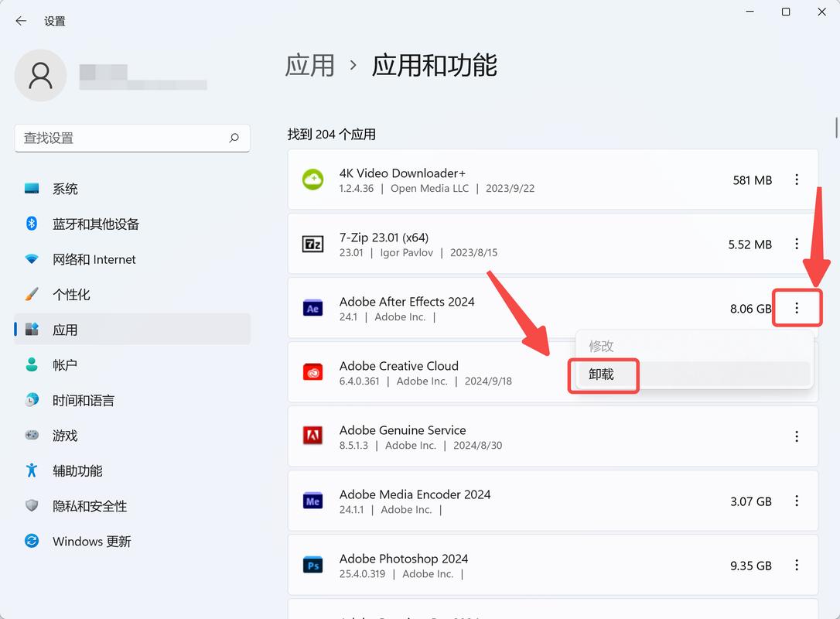Click the Media Encoder Me icon
This screenshot has height=619, width=840.
pyautogui.click(x=312, y=501)
